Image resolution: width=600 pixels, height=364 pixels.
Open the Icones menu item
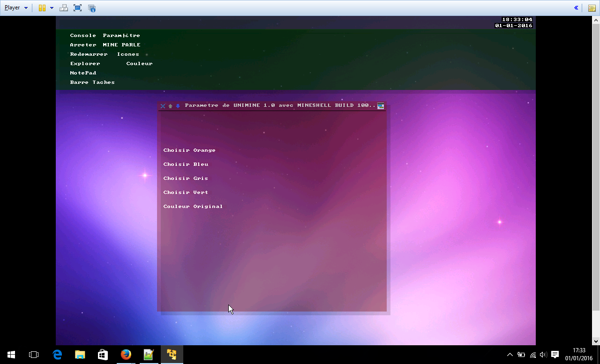(128, 54)
